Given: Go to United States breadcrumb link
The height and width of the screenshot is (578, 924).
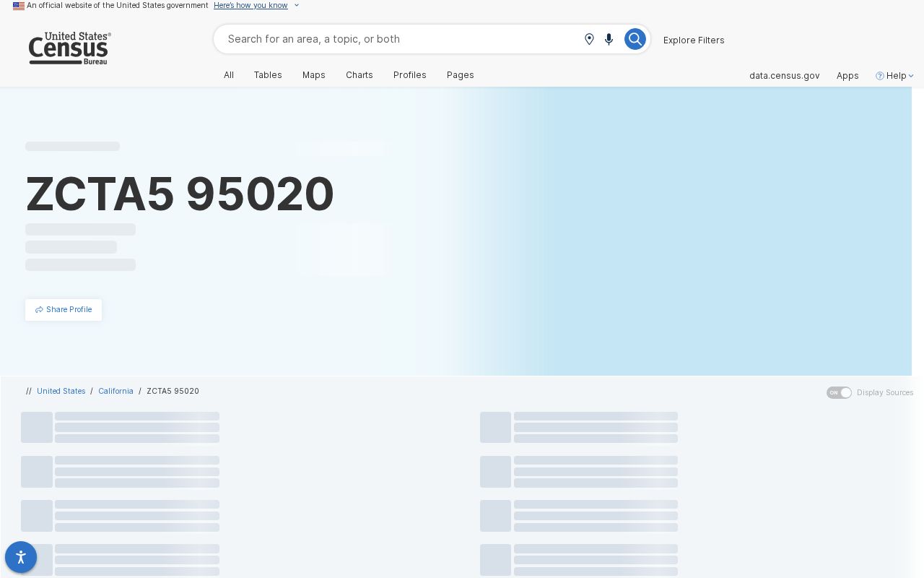Looking at the screenshot, I should 61,391.
